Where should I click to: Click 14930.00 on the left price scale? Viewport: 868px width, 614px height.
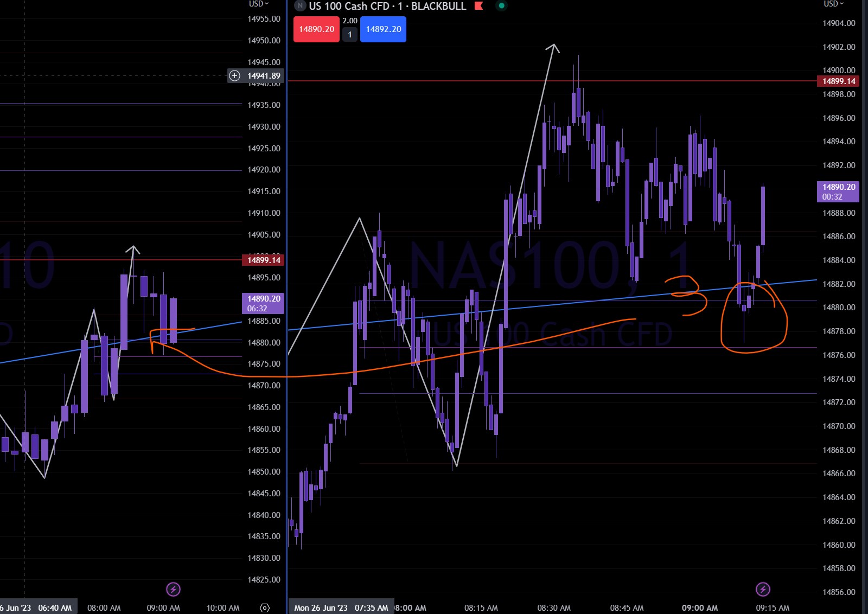pyautogui.click(x=264, y=127)
